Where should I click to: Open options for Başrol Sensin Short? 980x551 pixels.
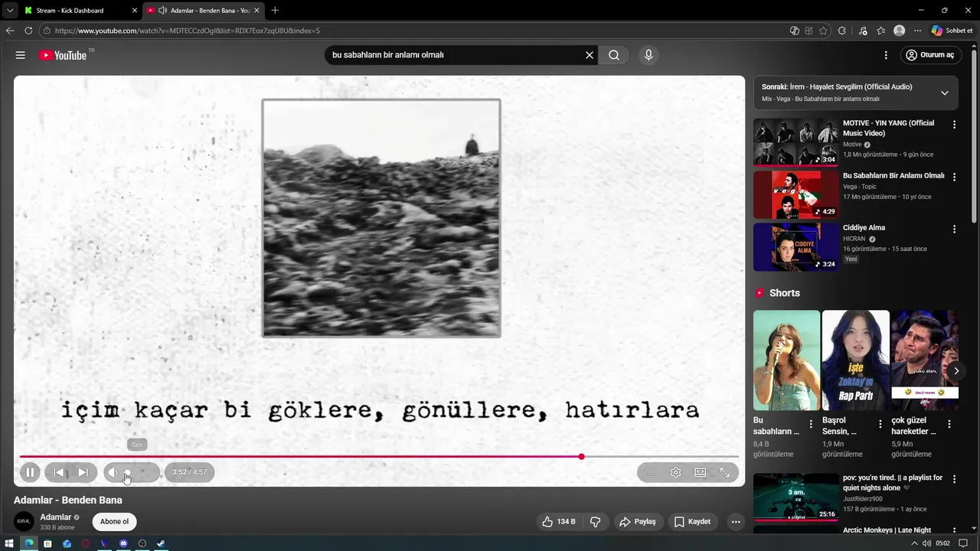880,423
